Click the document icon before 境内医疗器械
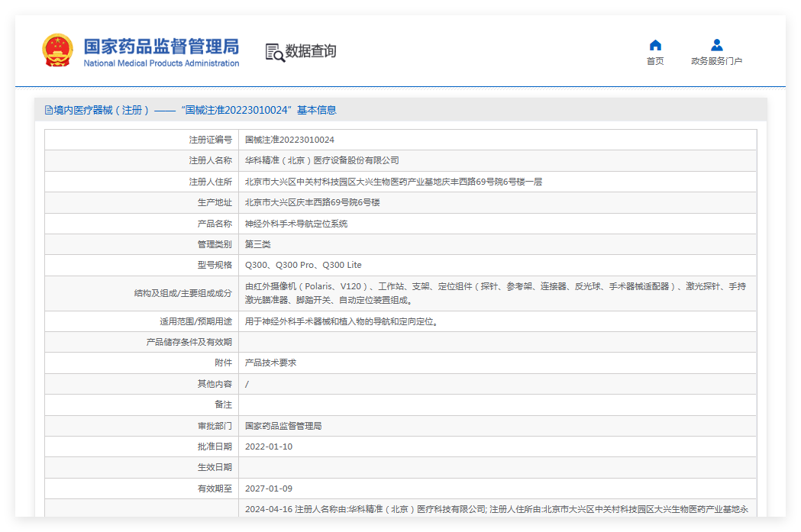The height and width of the screenshot is (532, 801). pyautogui.click(x=49, y=110)
